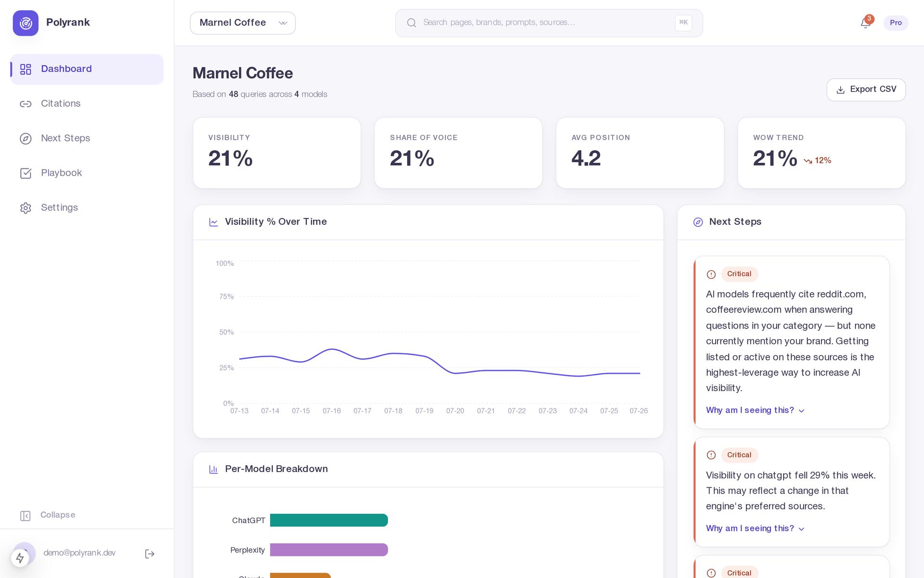Click the Pro plan badge
This screenshot has height=578, width=924.
click(896, 23)
